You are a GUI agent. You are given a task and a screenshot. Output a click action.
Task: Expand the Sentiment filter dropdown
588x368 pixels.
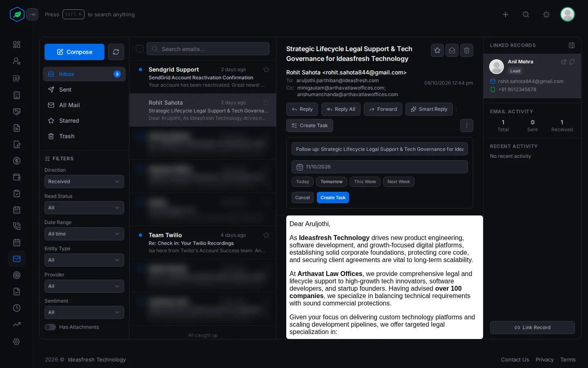[x=84, y=312]
